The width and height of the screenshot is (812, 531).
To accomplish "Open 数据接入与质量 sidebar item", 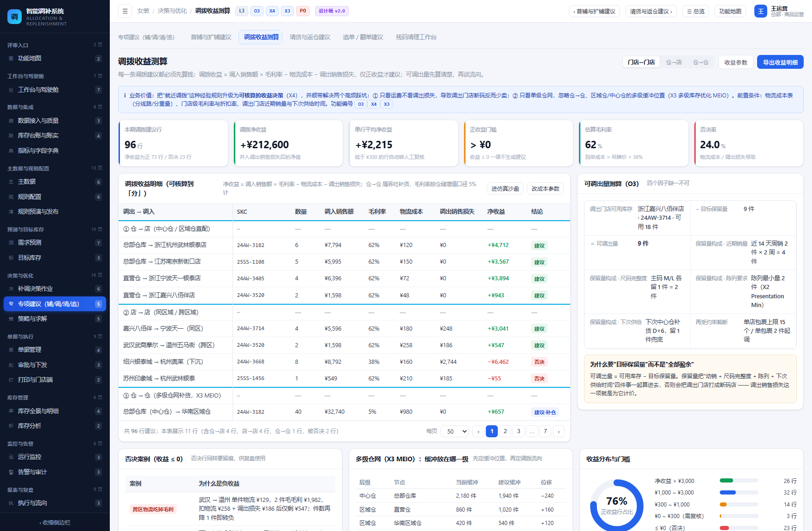I will pyautogui.click(x=55, y=121).
